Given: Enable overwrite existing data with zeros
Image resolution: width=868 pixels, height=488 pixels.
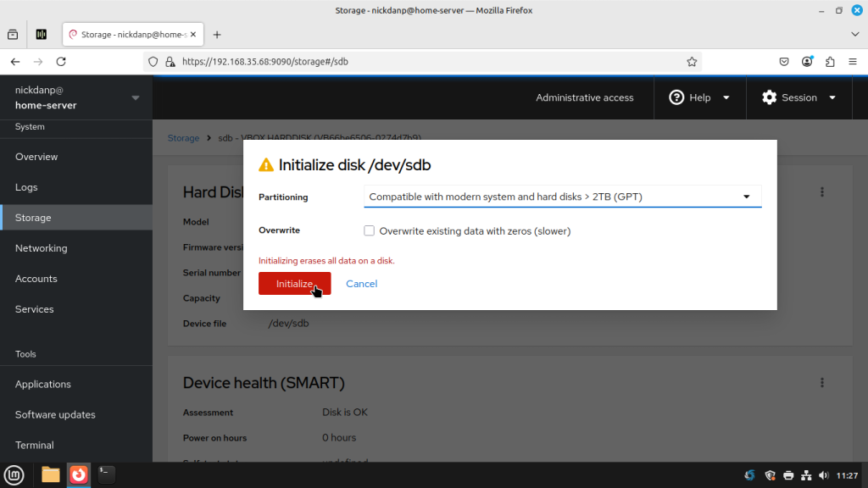Looking at the screenshot, I should click(369, 230).
